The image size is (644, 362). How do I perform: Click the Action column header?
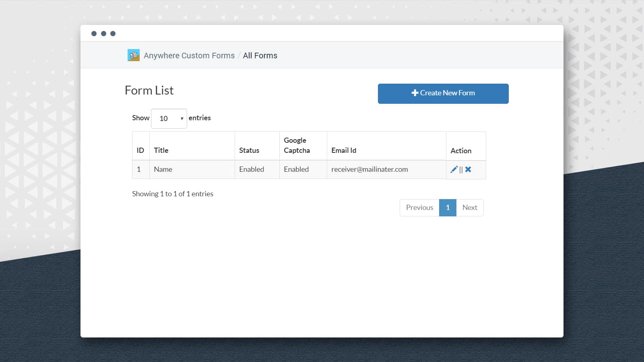click(x=461, y=150)
